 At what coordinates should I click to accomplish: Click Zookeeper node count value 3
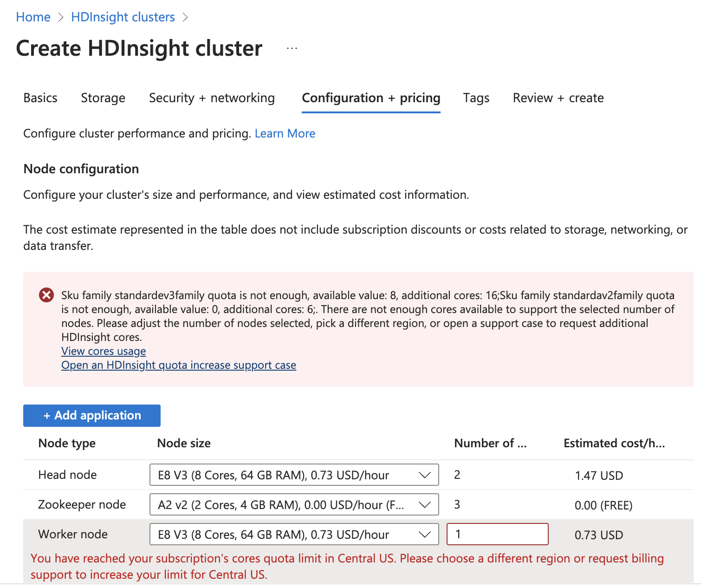457,504
